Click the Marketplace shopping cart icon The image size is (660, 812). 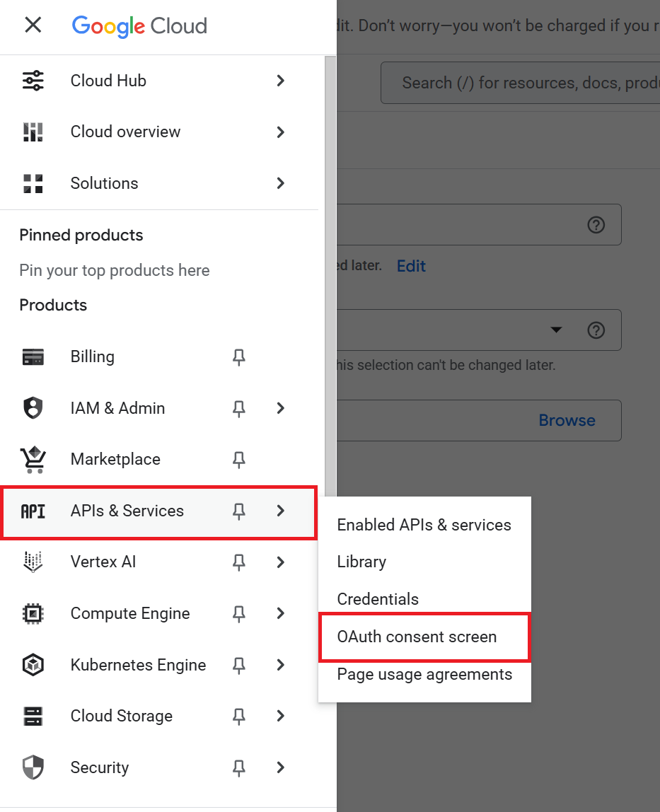[x=33, y=460]
